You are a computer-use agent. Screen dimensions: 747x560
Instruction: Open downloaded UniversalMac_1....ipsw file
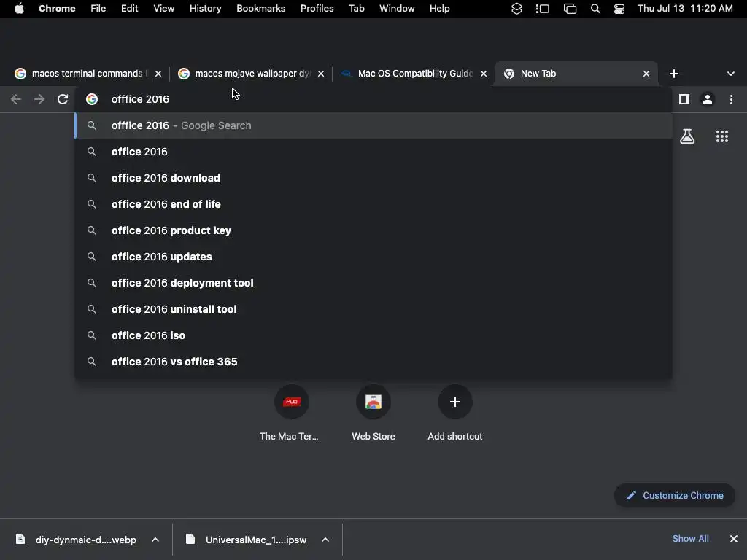coord(247,540)
